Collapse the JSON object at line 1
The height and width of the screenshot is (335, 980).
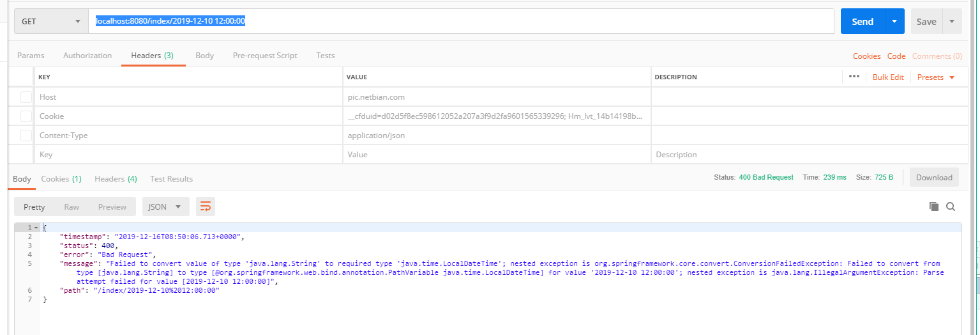[x=36, y=228]
